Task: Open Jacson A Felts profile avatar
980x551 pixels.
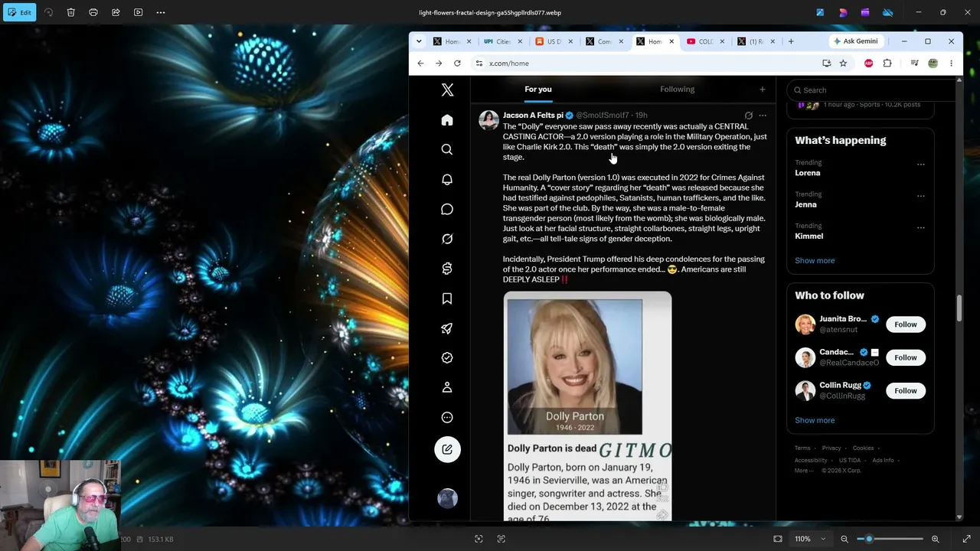Action: (488, 120)
